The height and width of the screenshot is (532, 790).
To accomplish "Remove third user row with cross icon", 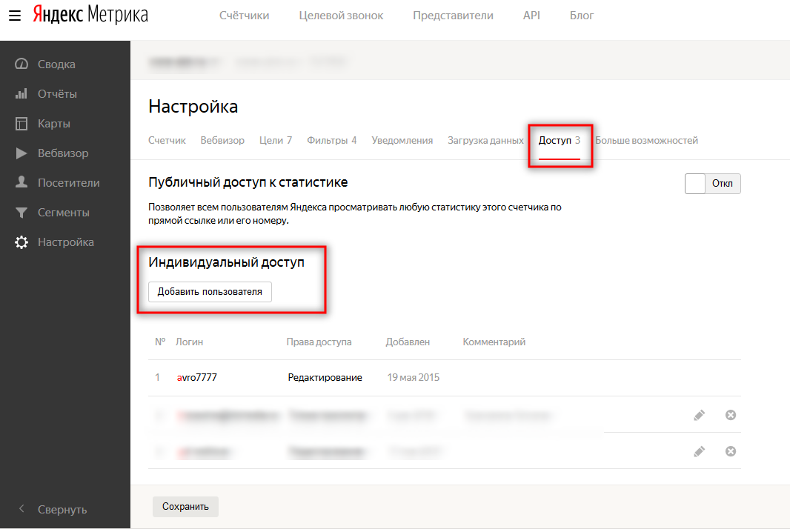I will pyautogui.click(x=731, y=451).
